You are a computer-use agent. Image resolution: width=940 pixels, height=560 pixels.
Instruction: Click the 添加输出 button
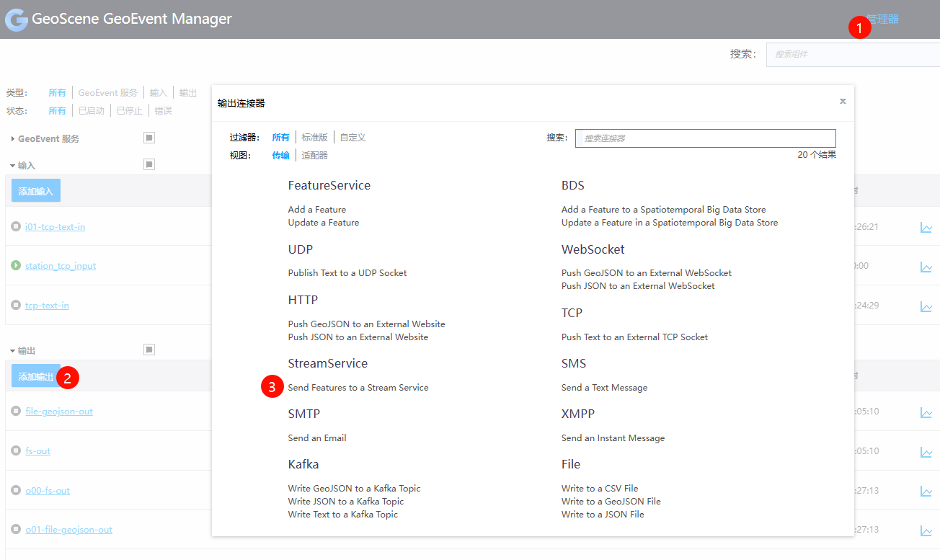(36, 376)
